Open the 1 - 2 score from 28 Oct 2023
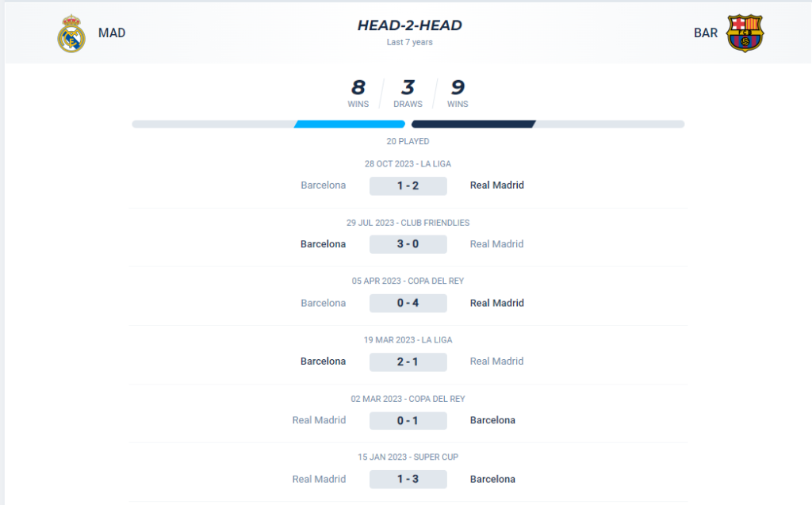 click(x=408, y=186)
